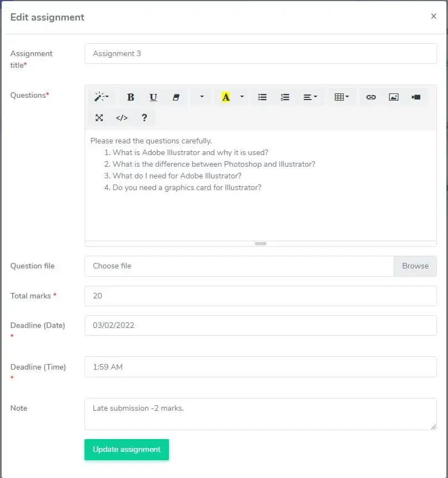Apply the yellow highlight color button
The height and width of the screenshot is (478, 448).
coord(226,97)
